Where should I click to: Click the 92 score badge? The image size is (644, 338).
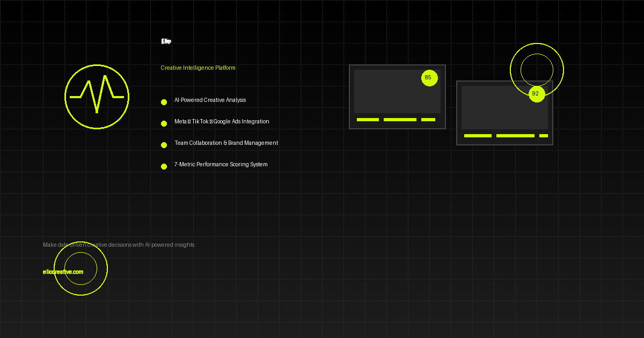click(x=537, y=94)
